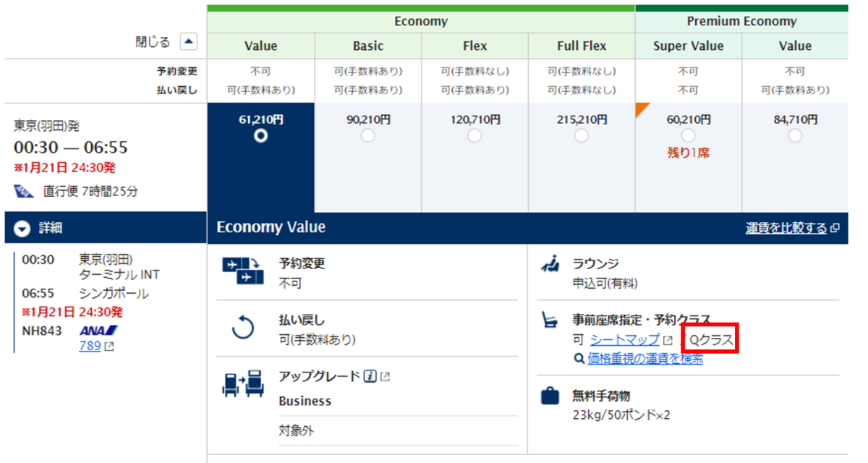The width and height of the screenshot is (868, 463).
Task: Click the ラウンジ lounge seat icon
Action: coord(550,264)
